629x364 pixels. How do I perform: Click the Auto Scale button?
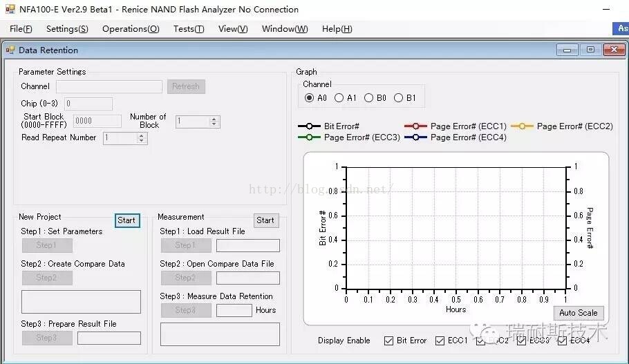pyautogui.click(x=579, y=313)
